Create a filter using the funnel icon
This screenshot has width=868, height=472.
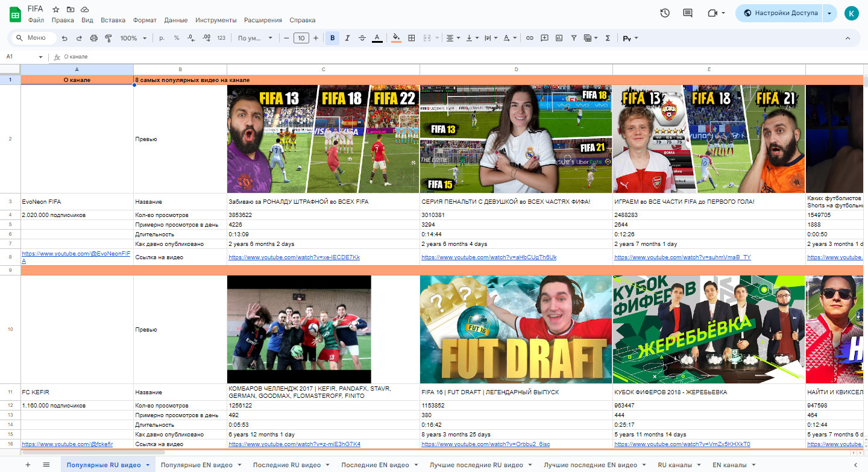pos(574,38)
